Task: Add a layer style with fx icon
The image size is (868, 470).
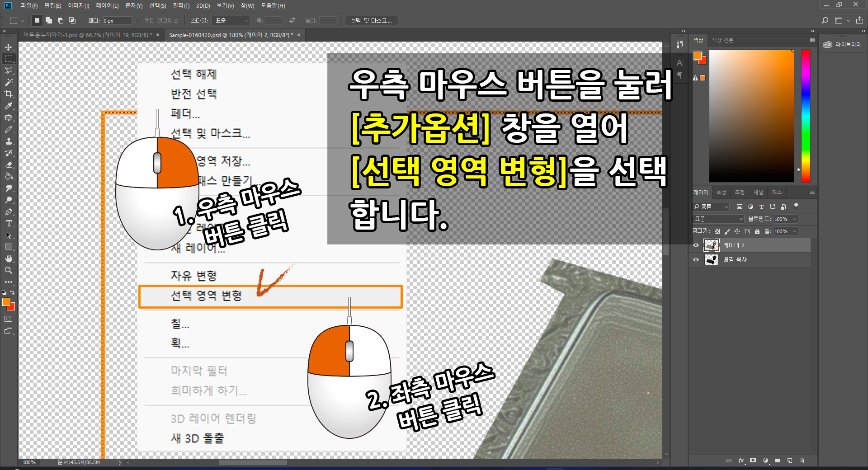Action: point(741,461)
